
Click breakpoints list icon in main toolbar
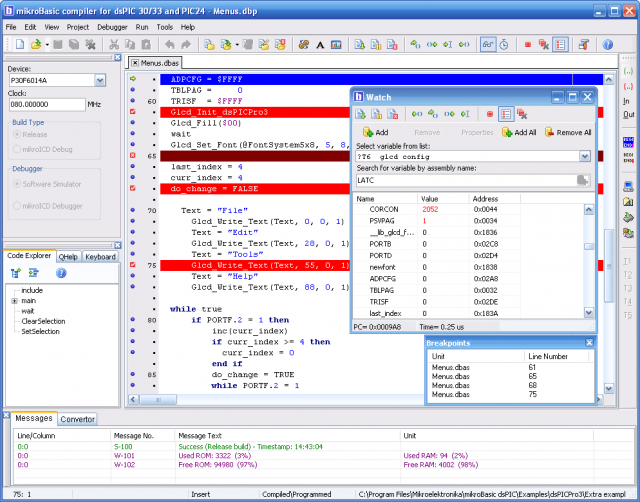560,44
